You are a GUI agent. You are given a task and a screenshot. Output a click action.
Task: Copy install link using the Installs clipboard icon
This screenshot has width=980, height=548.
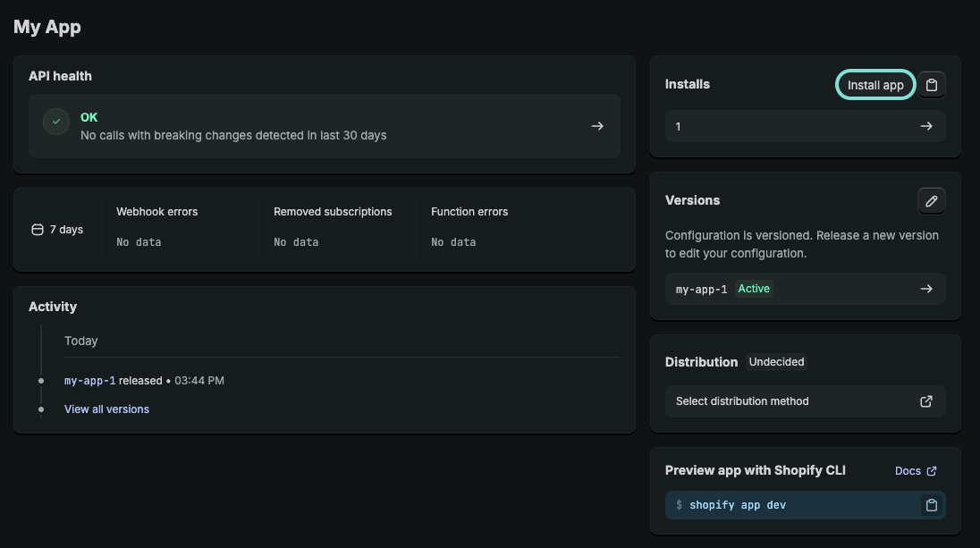coord(932,85)
